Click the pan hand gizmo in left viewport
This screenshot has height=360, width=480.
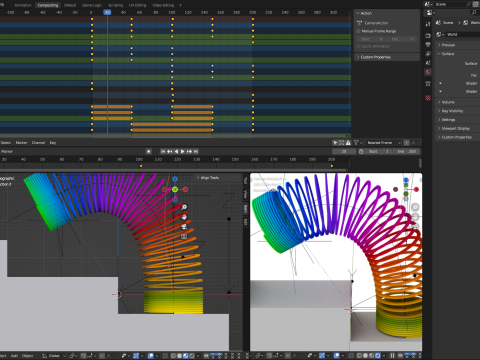point(184,217)
